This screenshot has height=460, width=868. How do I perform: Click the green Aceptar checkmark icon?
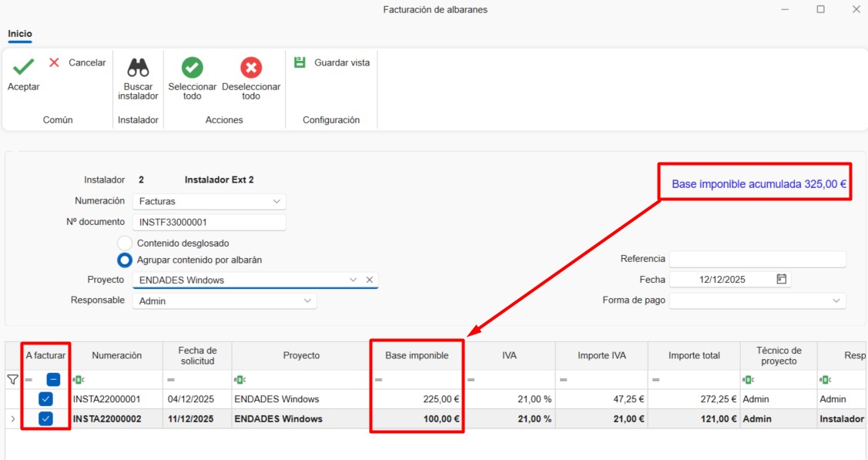click(23, 66)
